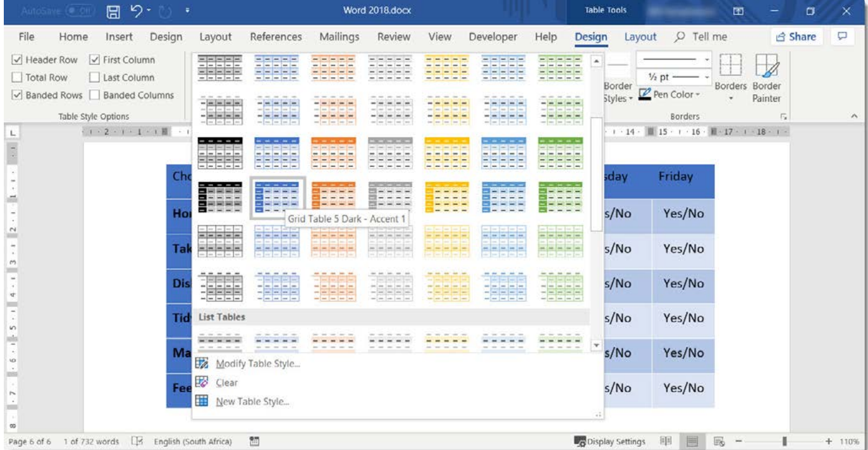Enable the Last Column checkbox
This screenshot has height=450, width=868.
point(95,78)
